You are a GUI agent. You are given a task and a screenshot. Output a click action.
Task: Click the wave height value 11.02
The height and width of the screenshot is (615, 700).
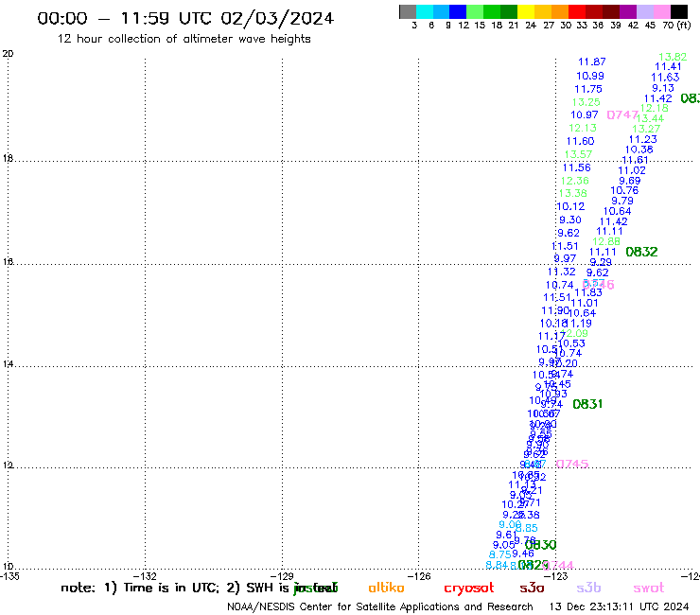pos(632,170)
